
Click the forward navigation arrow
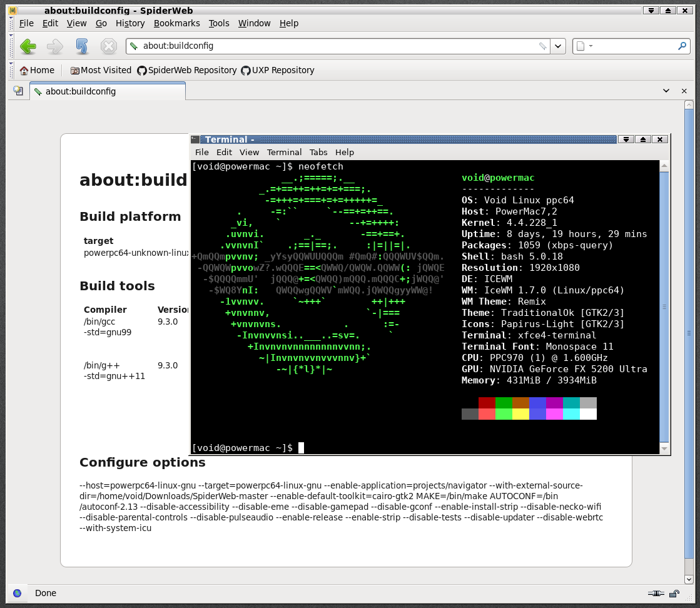coord(55,46)
